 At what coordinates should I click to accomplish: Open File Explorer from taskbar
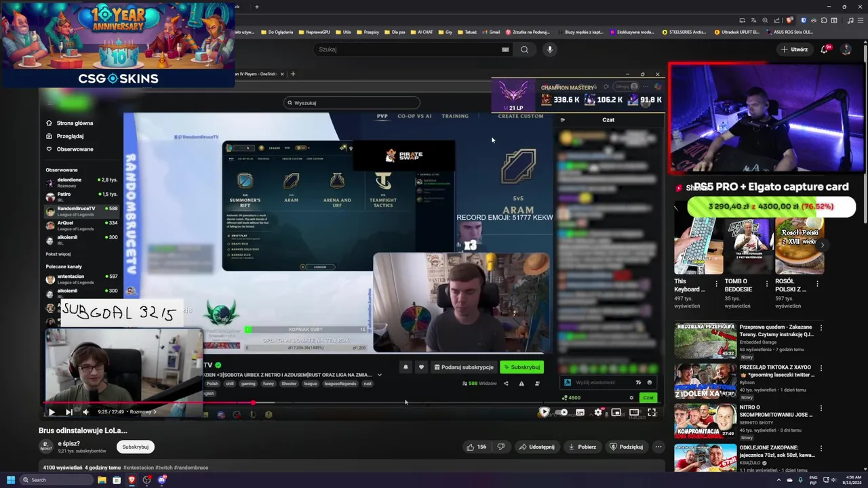102,480
